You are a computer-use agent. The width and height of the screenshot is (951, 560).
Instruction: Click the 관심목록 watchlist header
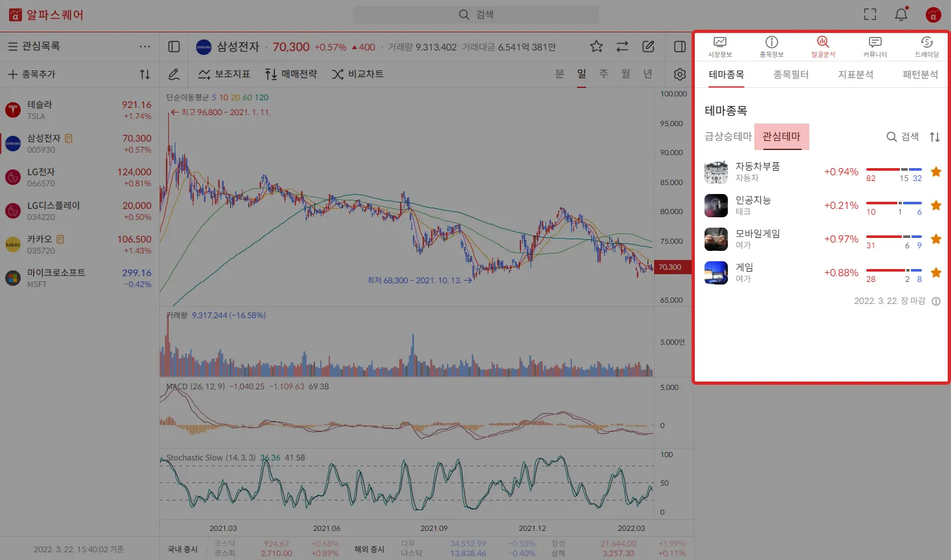click(34, 47)
